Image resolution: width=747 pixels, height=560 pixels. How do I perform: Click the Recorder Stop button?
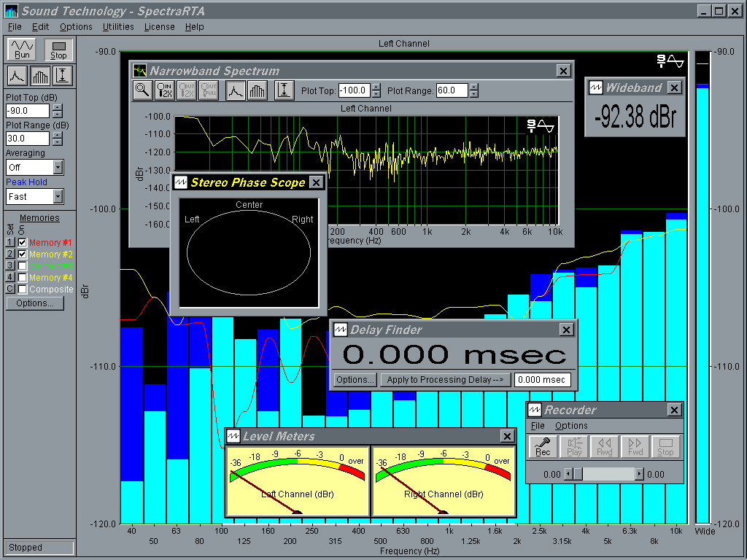665,447
